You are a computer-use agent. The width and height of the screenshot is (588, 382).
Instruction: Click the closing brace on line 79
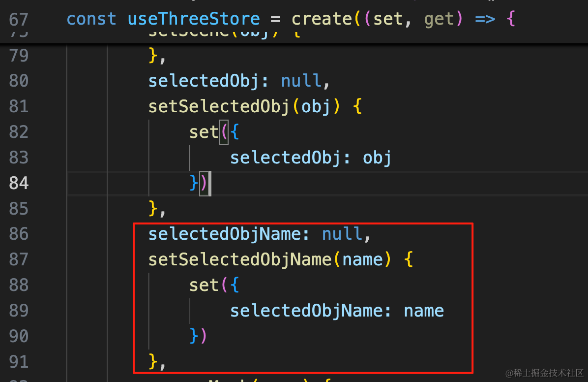point(153,55)
